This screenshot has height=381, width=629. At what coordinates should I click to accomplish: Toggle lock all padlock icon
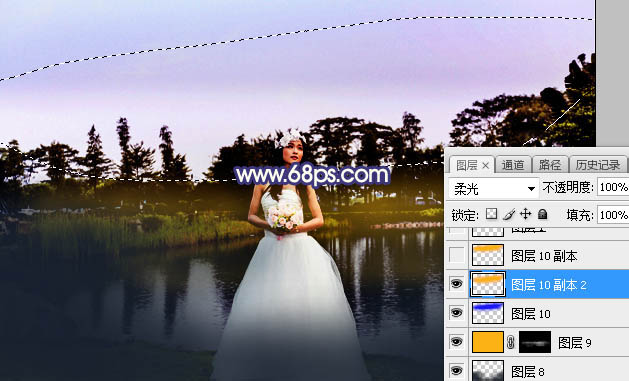click(543, 214)
